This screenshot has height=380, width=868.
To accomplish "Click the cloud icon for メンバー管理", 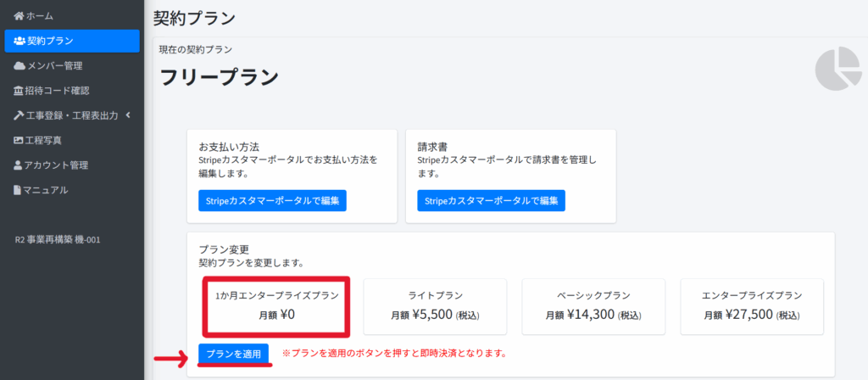I will pos(19,66).
